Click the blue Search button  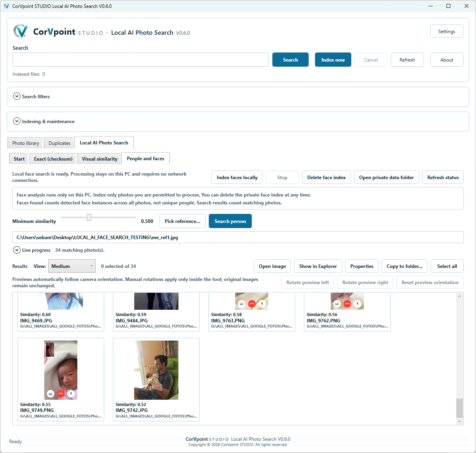pyautogui.click(x=290, y=60)
